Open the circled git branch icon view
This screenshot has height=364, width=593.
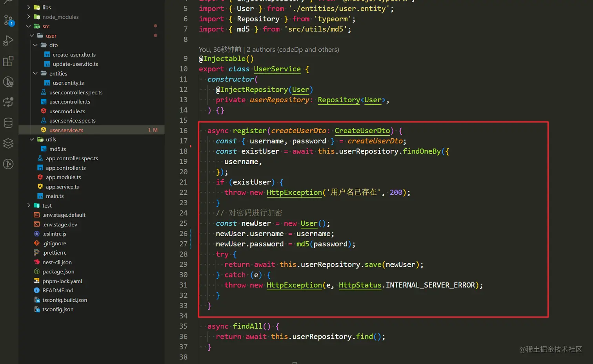point(9,164)
